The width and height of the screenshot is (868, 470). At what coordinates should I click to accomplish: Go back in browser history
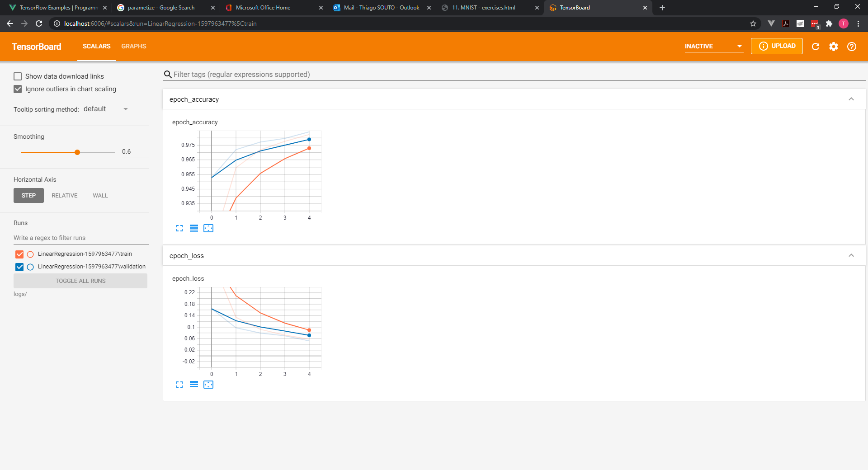10,23
